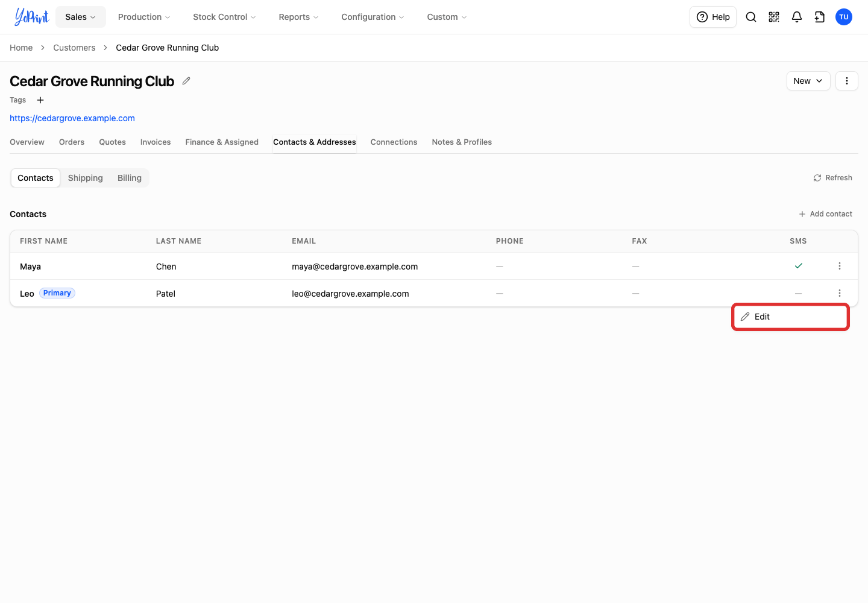Open the customer more-options menu near New
The width and height of the screenshot is (868, 603).
[847, 81]
